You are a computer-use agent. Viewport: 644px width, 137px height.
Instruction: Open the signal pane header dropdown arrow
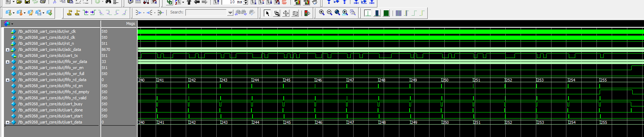click(12, 24)
